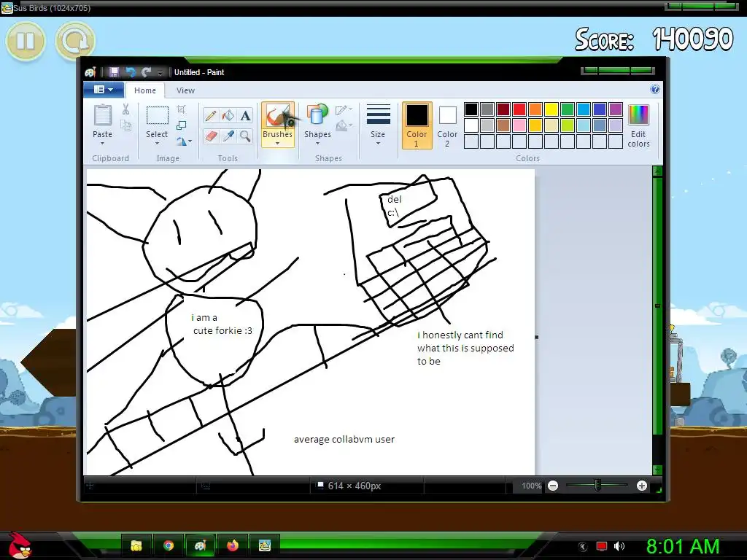Screen dimensions: 747x560
Task: Click the scrollbar up arrow in Paint
Action: point(657,171)
